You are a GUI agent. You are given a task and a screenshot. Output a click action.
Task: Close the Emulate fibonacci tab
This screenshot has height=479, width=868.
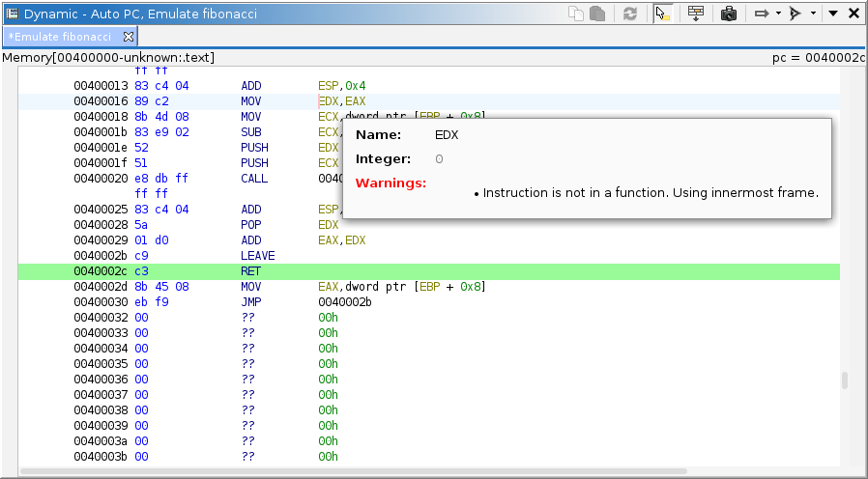(128, 37)
